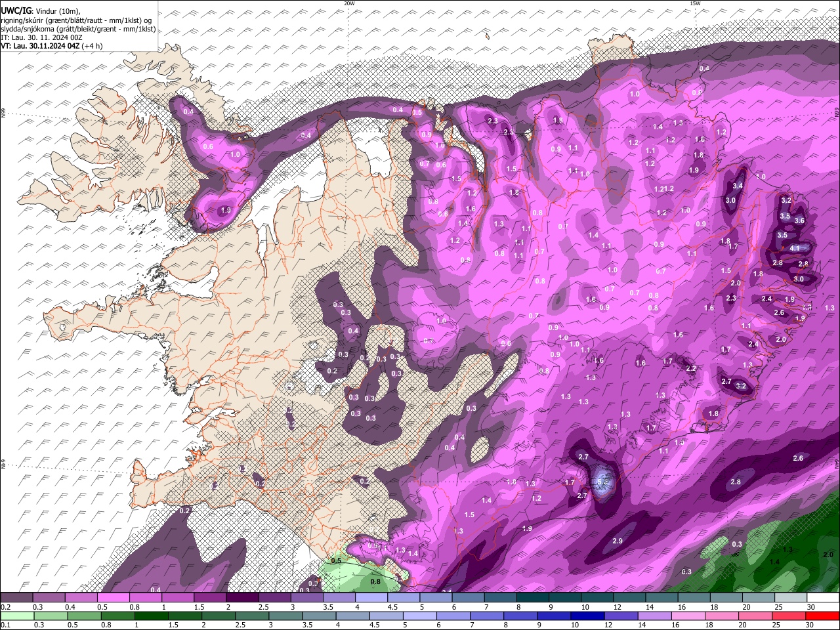Select the white swatch labeled 30
840x630 pixels.
pyautogui.click(x=824, y=598)
